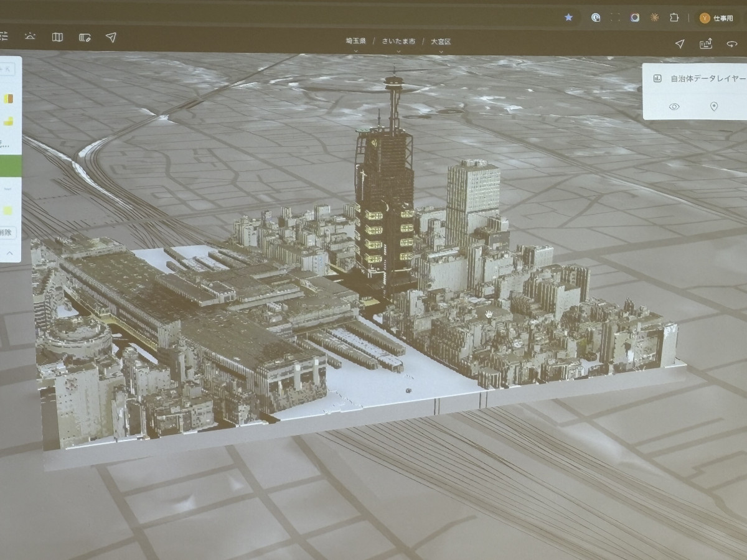Click the chart icon beside 自治体データレイヤー
747x560 pixels.
tap(657, 78)
